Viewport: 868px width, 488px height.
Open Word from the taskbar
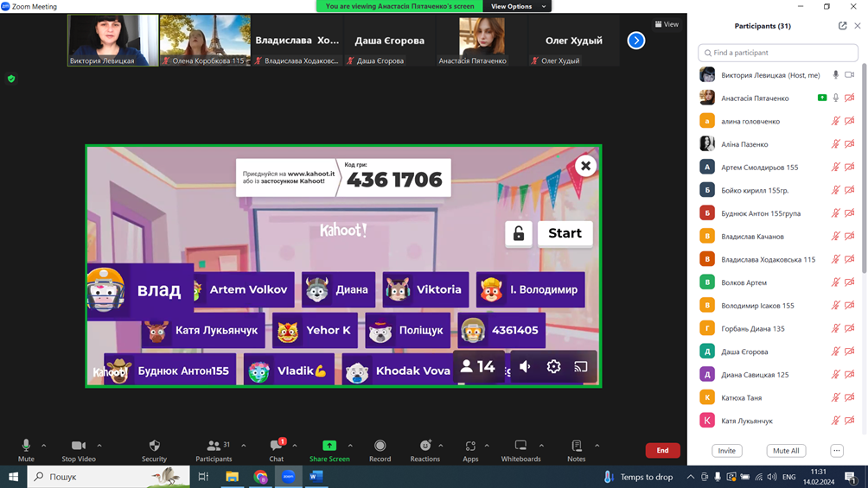[x=316, y=477]
